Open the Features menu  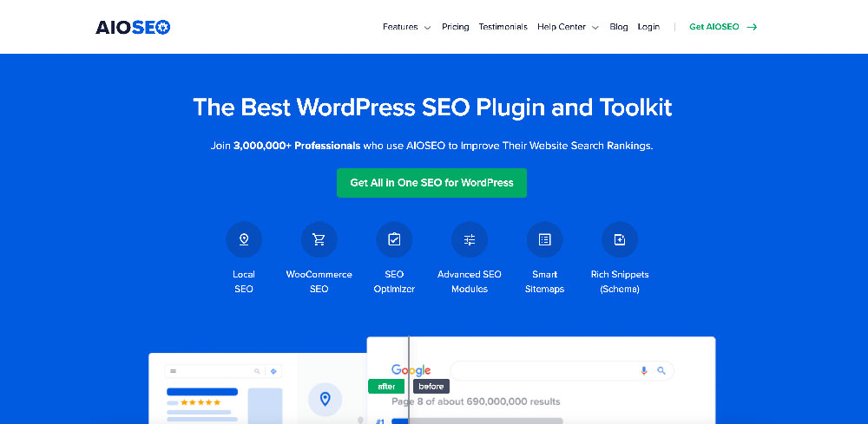[x=400, y=27]
